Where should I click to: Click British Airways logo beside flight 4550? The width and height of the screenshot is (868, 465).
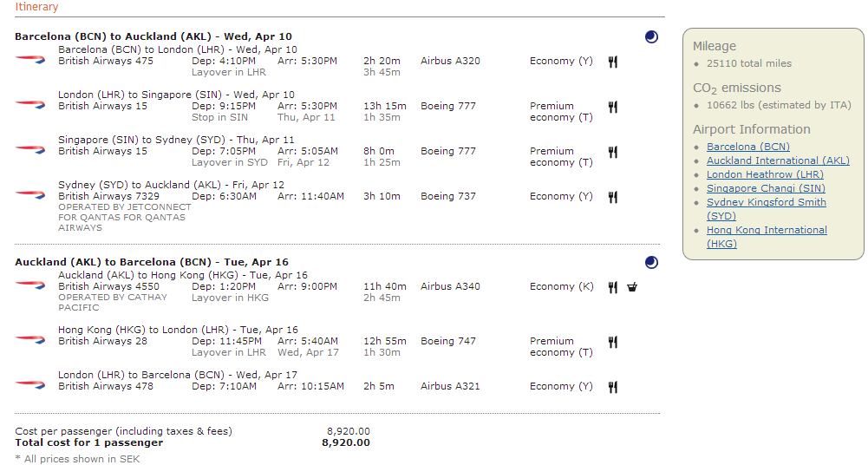(30, 285)
